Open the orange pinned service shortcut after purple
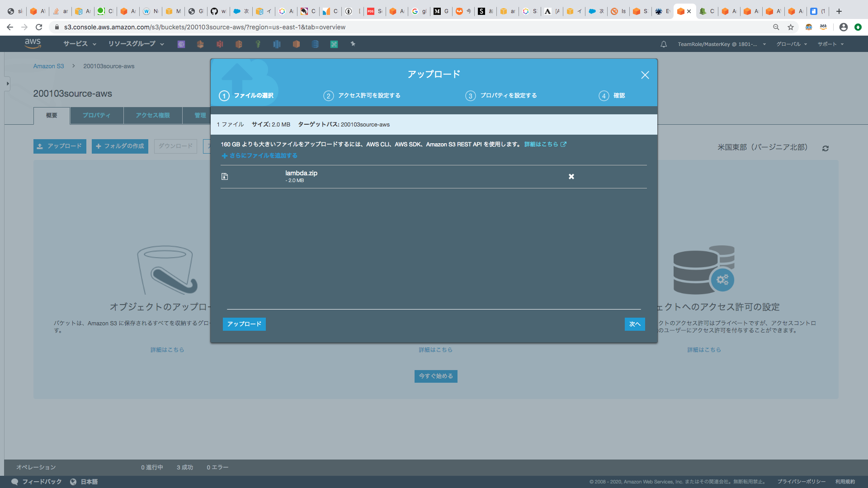This screenshot has width=868, height=488. (x=200, y=44)
